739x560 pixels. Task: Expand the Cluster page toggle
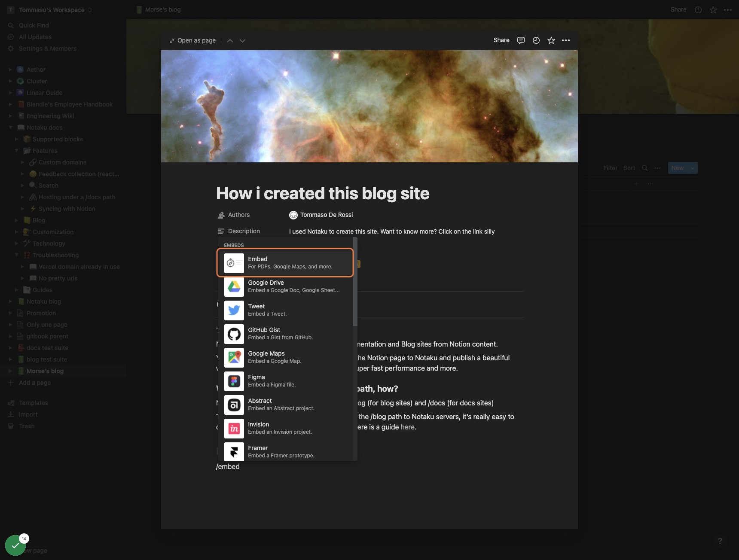pos(10,81)
